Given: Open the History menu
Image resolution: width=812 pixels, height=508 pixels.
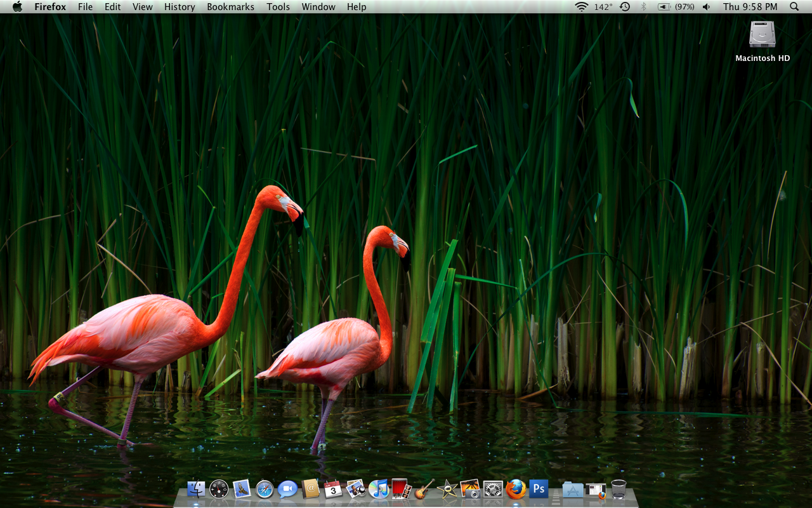Looking at the screenshot, I should [x=180, y=7].
